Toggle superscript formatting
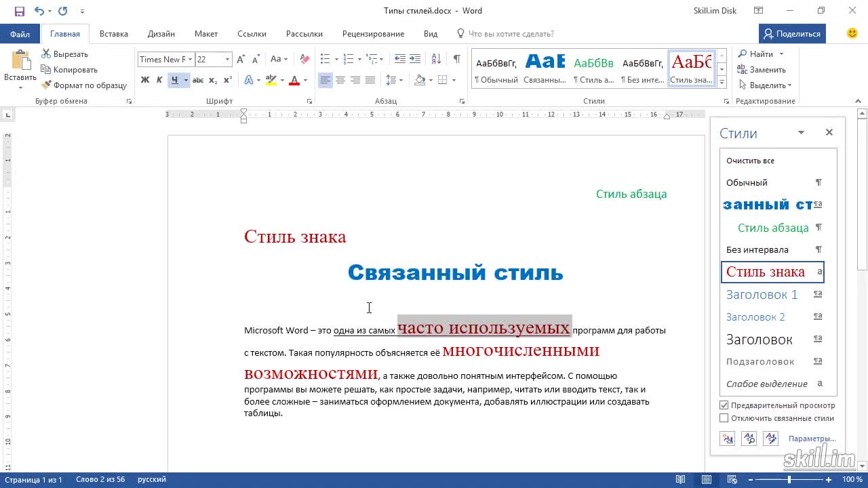868x488 pixels. pyautogui.click(x=228, y=80)
